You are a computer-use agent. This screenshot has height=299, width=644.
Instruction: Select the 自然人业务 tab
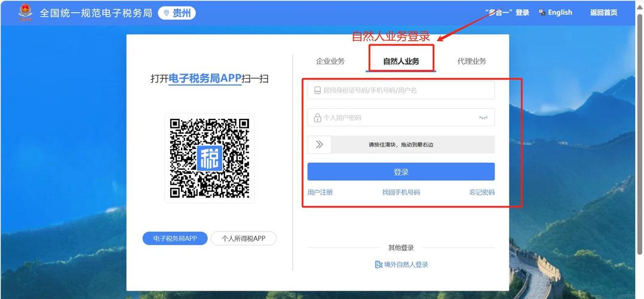401,61
